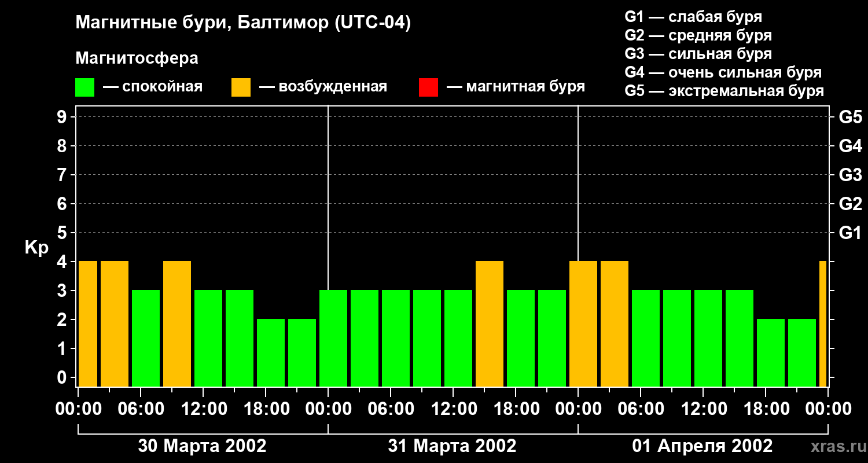868x463 pixels.
Task: Click the green 21:00–24:00 bar on 31 March
Action: tap(552, 339)
